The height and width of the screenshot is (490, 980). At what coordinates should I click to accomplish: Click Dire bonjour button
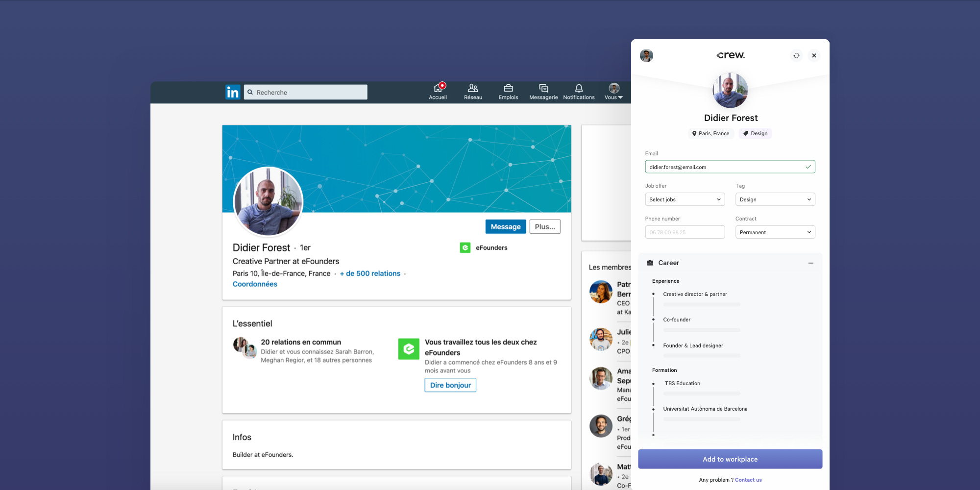(x=450, y=385)
